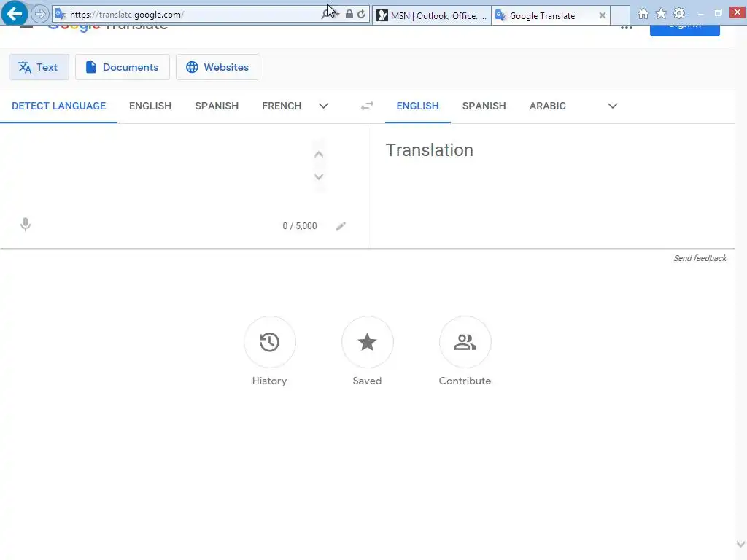Open browser settings gear icon
The height and width of the screenshot is (560, 747).
point(679,14)
